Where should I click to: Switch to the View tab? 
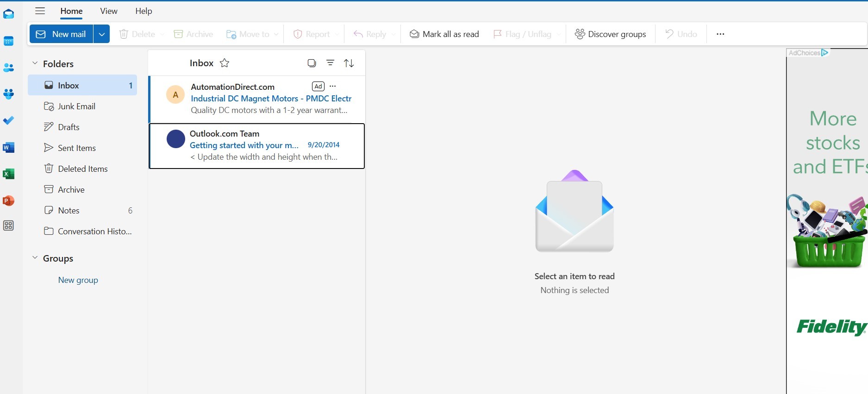109,11
